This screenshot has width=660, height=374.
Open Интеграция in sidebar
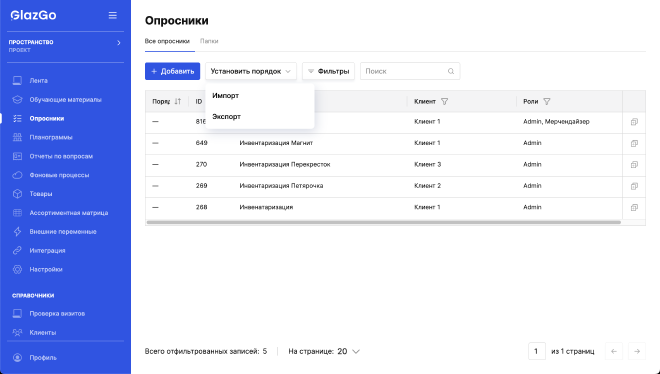pyautogui.click(x=47, y=251)
